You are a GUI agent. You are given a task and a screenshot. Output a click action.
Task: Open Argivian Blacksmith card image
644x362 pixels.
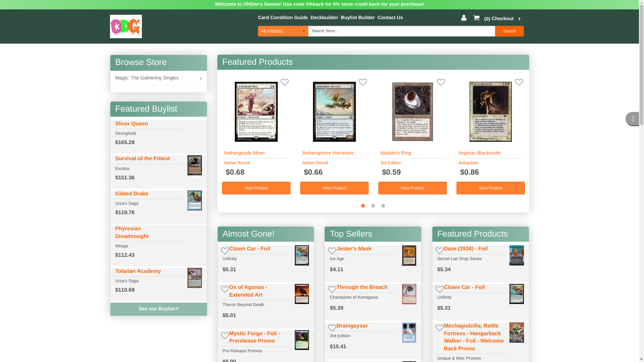(x=491, y=112)
